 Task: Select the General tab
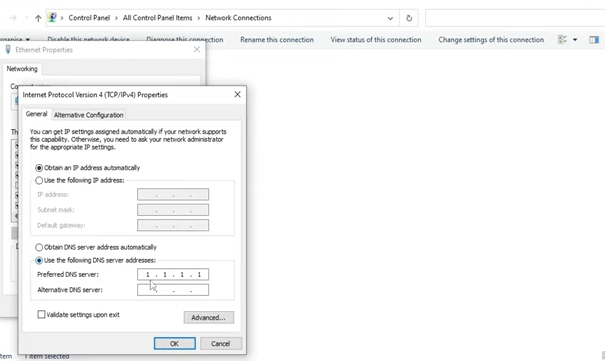36,114
